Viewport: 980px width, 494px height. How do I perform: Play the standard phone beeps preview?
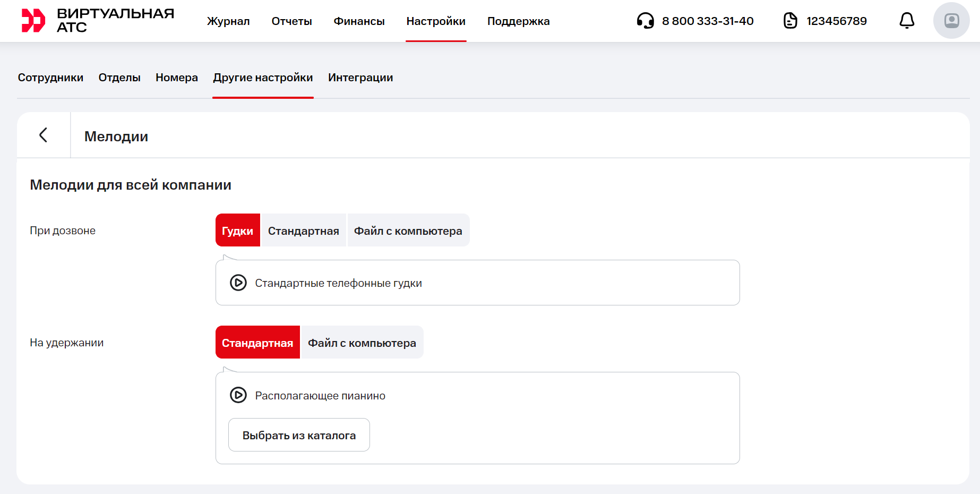(238, 283)
